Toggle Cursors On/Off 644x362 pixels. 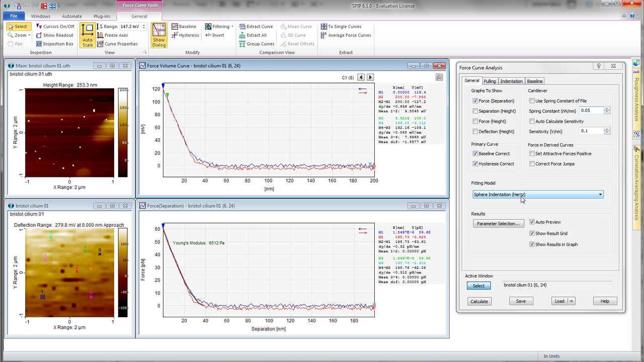pos(55,27)
